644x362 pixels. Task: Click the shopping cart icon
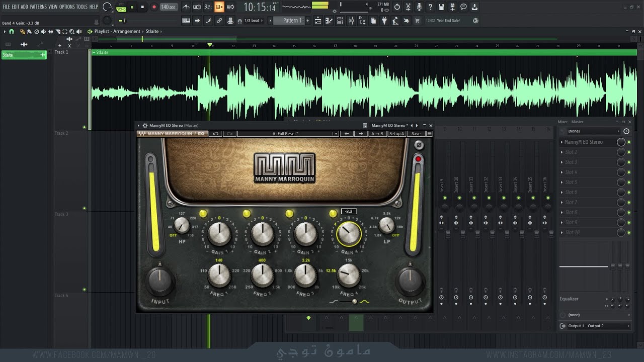417,21
